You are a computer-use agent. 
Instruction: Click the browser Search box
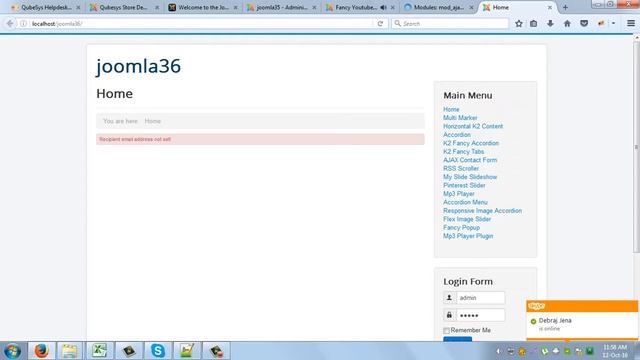[x=450, y=24]
